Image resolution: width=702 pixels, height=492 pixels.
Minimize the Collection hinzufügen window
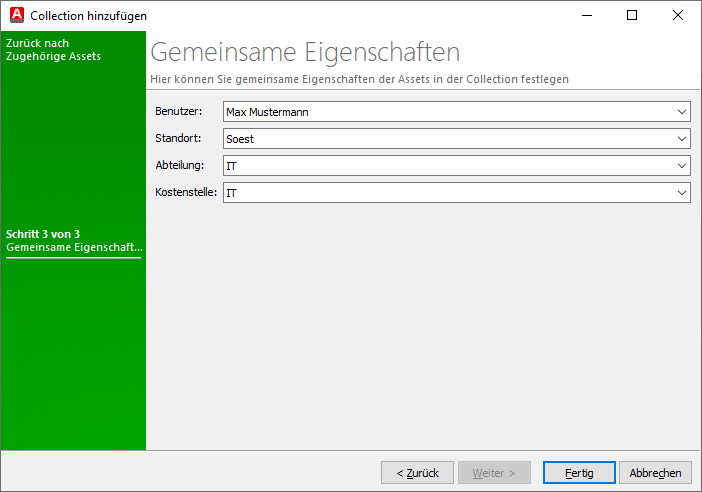[x=585, y=16]
